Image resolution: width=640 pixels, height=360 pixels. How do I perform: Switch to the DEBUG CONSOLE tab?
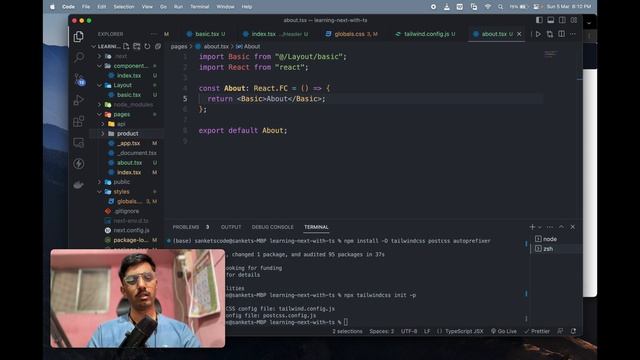point(272,227)
